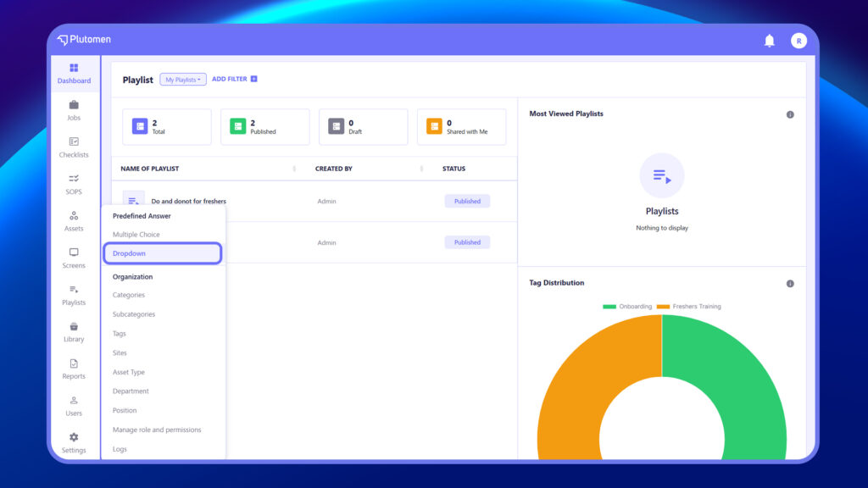Click the Total playlists card icon
This screenshot has width=868, height=488.
[x=140, y=126]
